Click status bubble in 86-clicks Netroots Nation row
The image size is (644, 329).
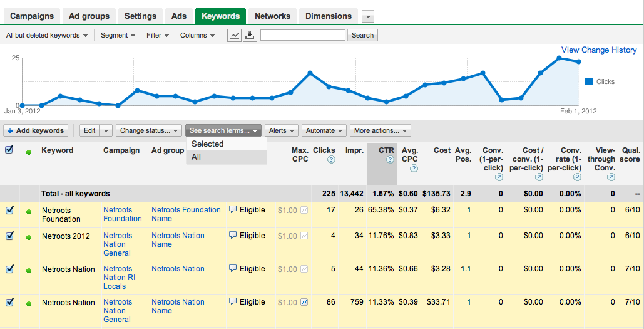point(233,302)
